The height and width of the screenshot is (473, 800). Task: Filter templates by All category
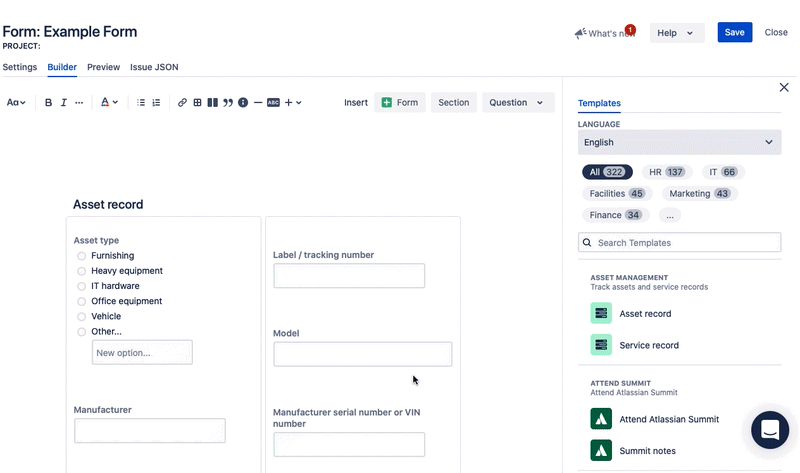click(607, 172)
